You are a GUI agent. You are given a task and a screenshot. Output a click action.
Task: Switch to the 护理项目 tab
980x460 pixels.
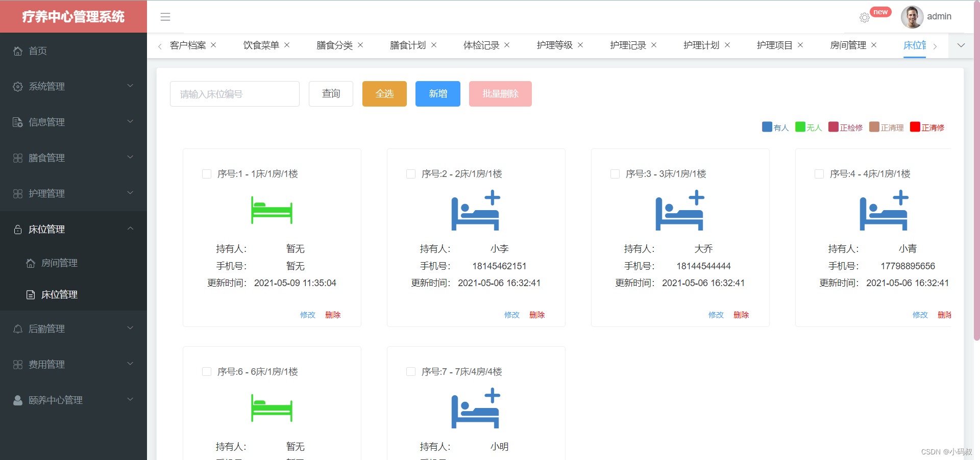pos(774,45)
